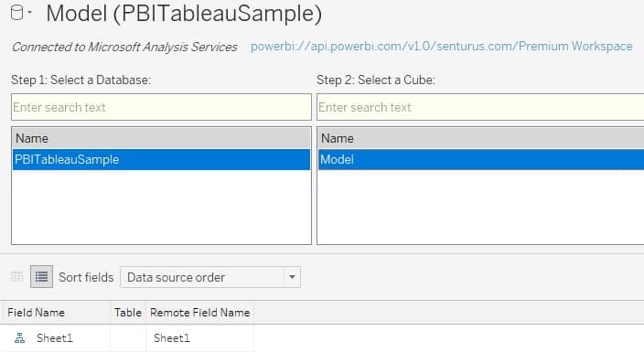This screenshot has height=363, width=644.
Task: Open the Sort fields dropdown
Action: pos(209,277)
